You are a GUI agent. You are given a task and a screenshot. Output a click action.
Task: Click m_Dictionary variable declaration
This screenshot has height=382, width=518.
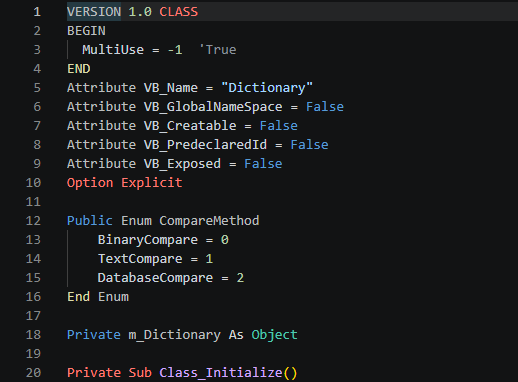click(175, 335)
